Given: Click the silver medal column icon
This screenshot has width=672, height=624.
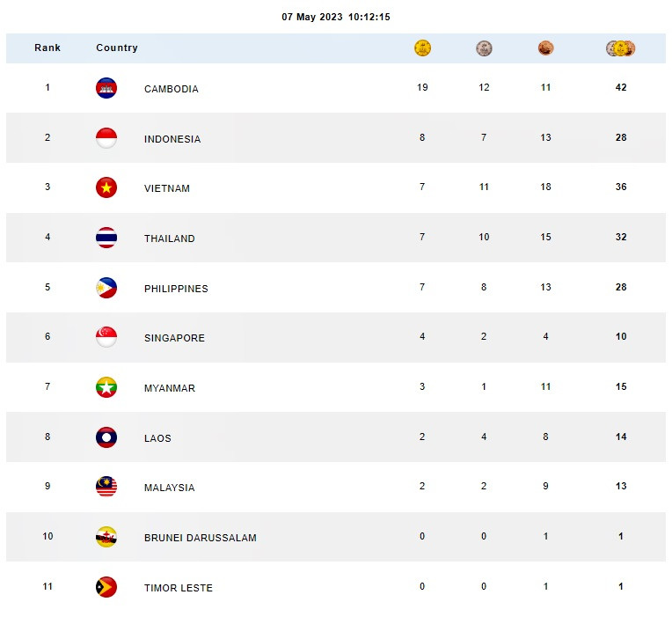Looking at the screenshot, I should click(484, 48).
